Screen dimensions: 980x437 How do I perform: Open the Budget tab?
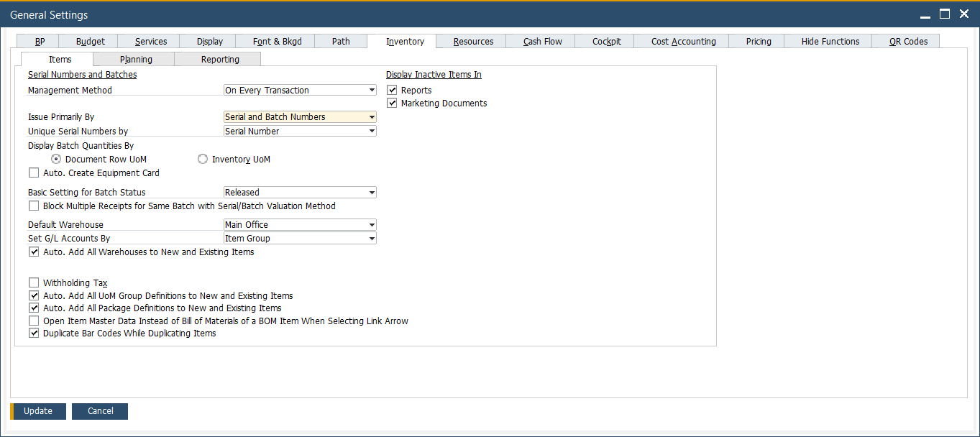[x=90, y=41]
